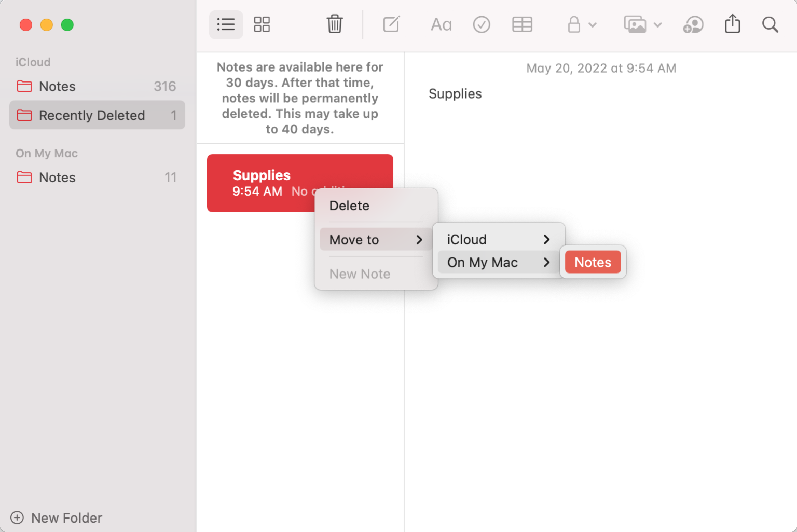Open the Recently Deleted folder
This screenshot has height=532, width=797.
pos(92,115)
